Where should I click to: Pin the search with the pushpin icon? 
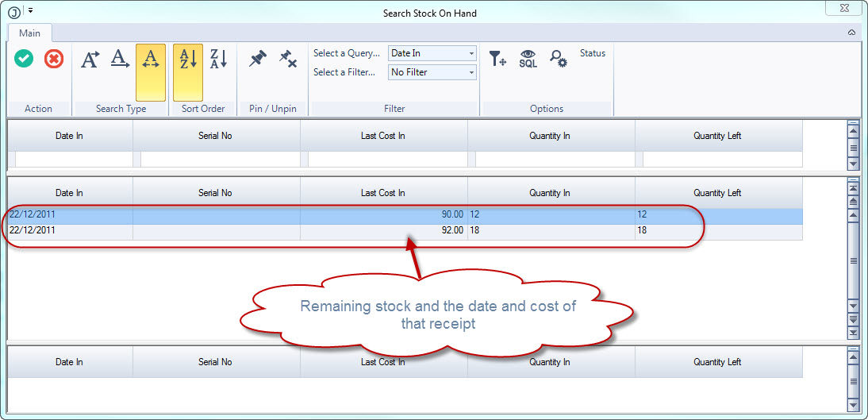point(257,58)
